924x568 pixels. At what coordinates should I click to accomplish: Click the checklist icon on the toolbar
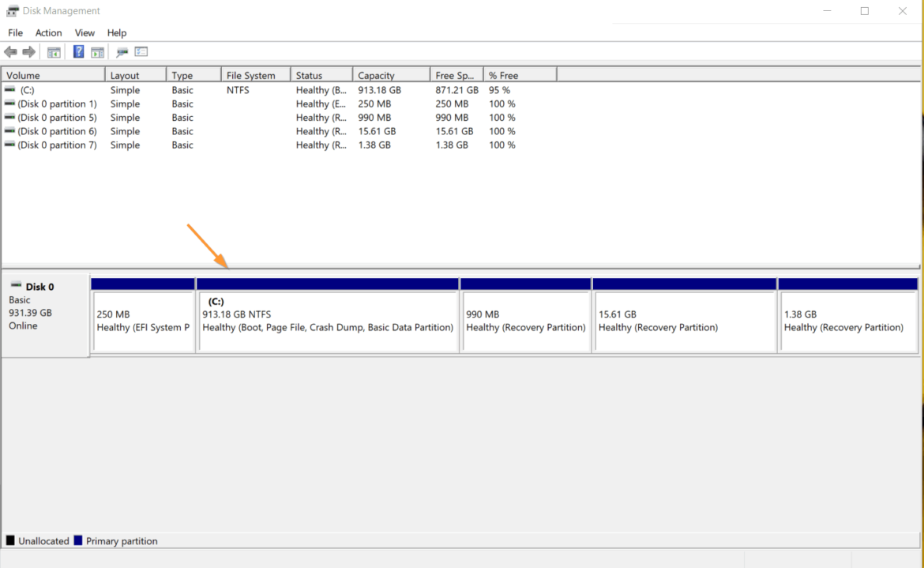(141, 51)
